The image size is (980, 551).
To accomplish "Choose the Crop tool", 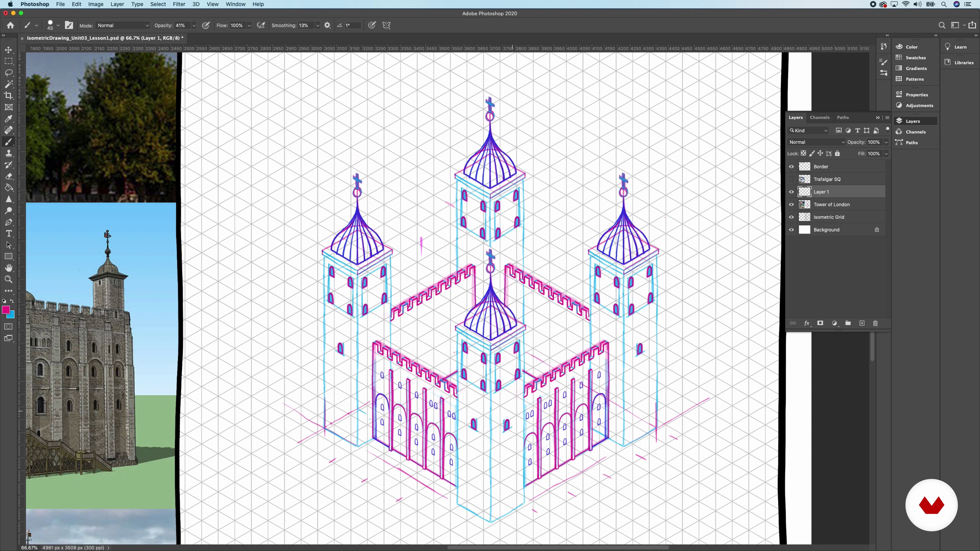I will [8, 95].
